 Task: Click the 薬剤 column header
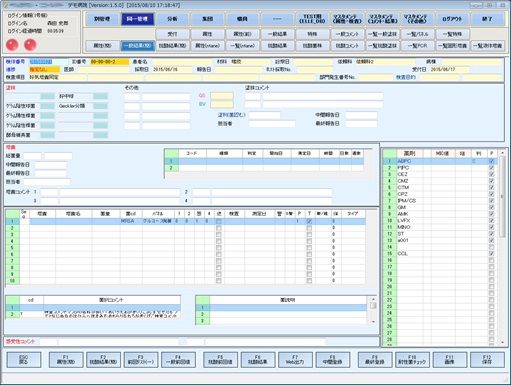pyautogui.click(x=410, y=153)
